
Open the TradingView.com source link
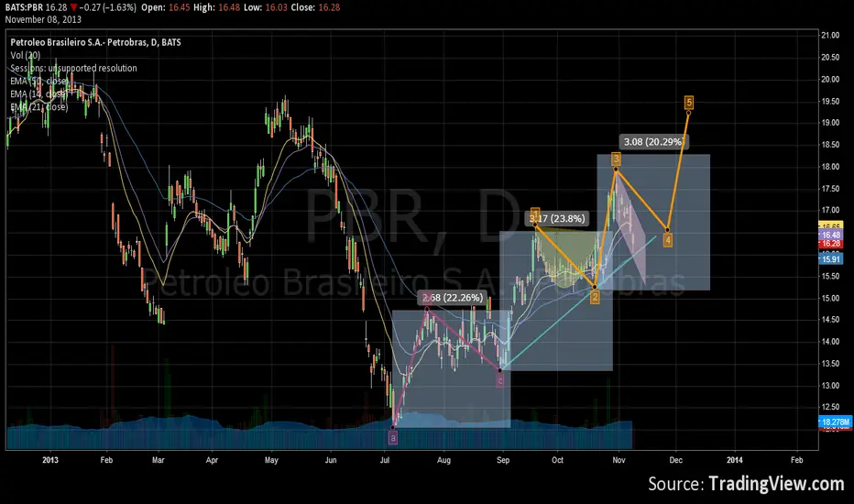pyautogui.click(x=776, y=483)
